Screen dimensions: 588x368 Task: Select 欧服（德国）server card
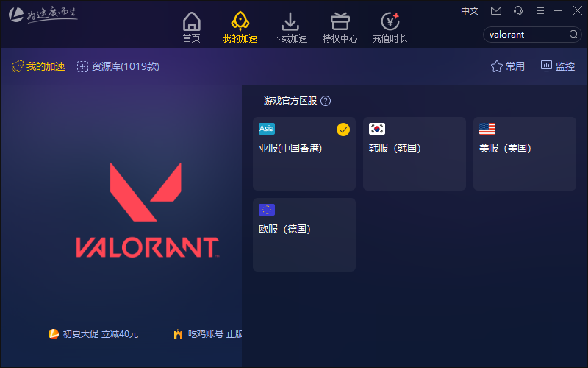point(304,235)
